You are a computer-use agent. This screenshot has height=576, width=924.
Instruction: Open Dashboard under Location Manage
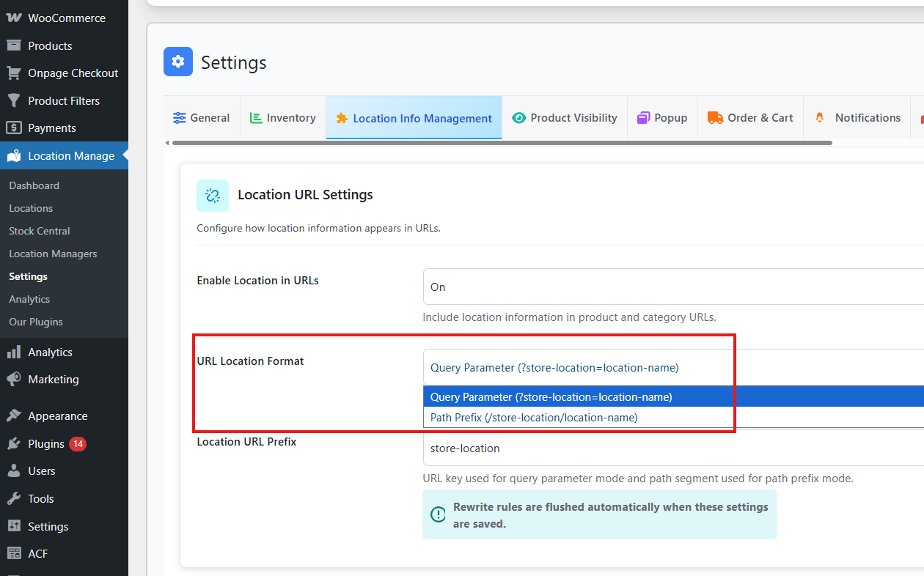(34, 185)
